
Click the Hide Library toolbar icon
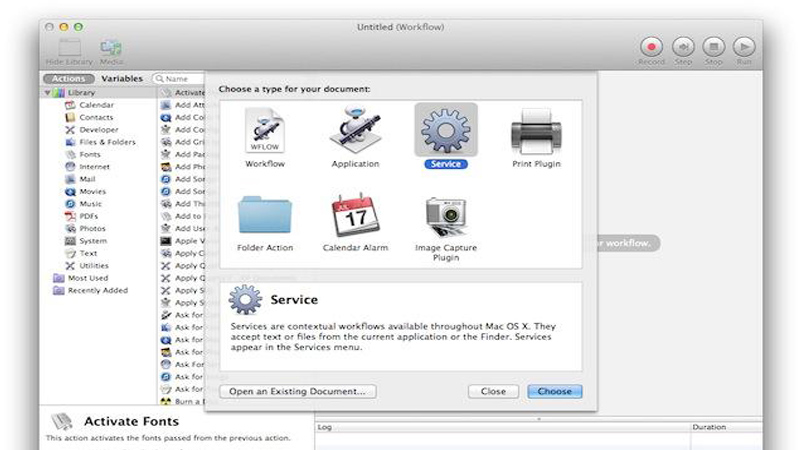pos(69,47)
